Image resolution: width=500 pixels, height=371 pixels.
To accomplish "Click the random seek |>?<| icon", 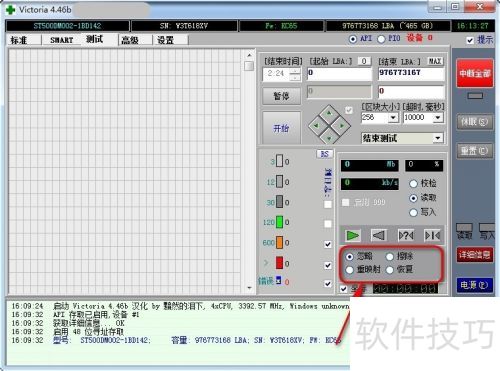I will point(406,236).
